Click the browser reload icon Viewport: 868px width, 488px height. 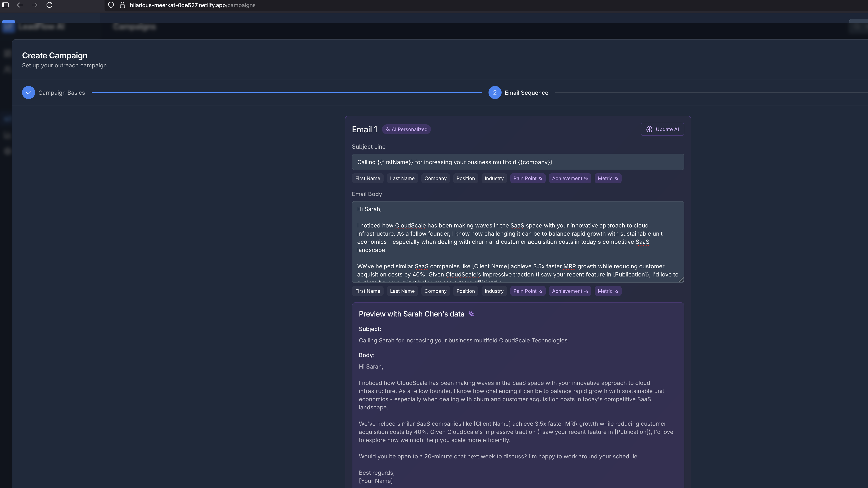49,5
